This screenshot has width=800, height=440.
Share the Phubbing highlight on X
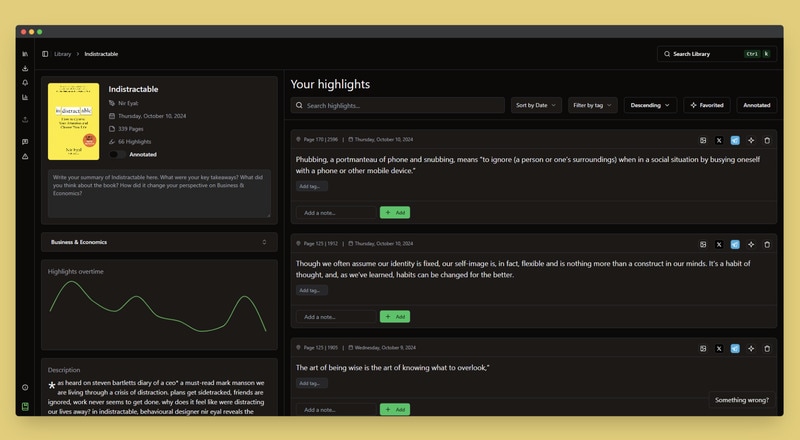click(x=719, y=140)
